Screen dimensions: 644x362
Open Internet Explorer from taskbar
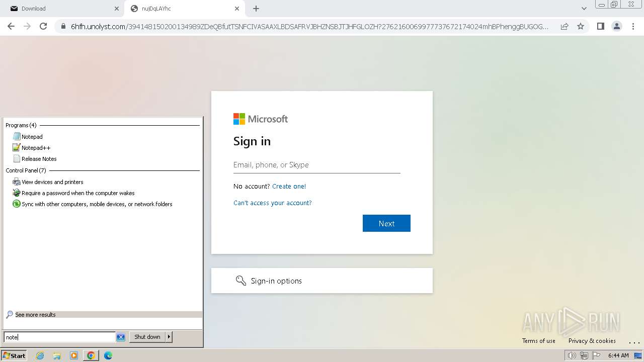pyautogui.click(x=40, y=355)
